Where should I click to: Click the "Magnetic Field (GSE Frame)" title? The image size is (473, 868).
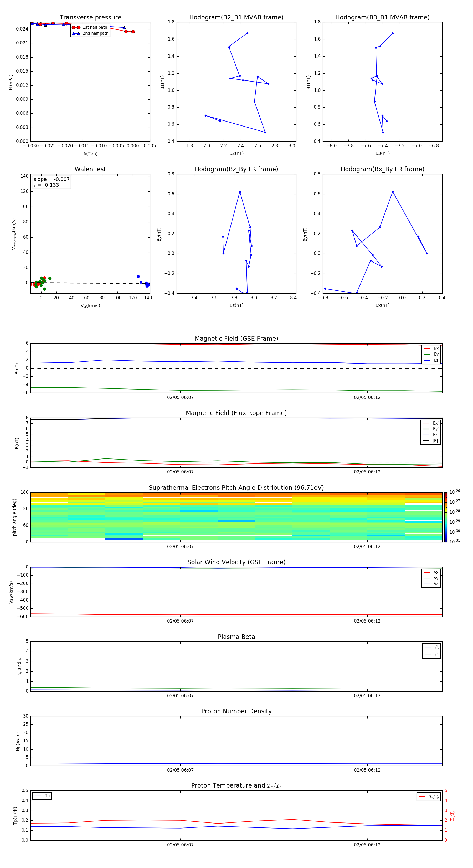(x=236, y=339)
